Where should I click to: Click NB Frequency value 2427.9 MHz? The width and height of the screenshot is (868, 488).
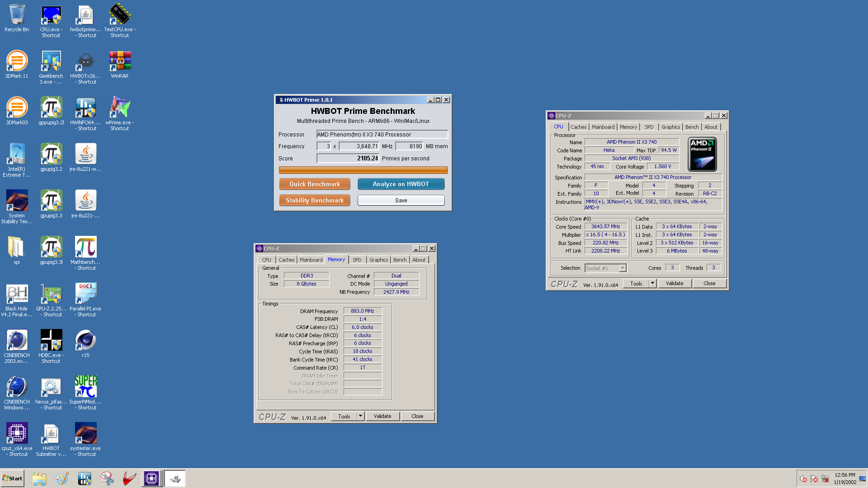point(396,292)
